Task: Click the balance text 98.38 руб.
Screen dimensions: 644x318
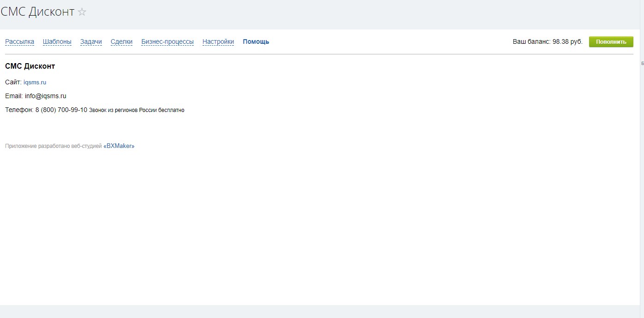Action: pyautogui.click(x=567, y=41)
